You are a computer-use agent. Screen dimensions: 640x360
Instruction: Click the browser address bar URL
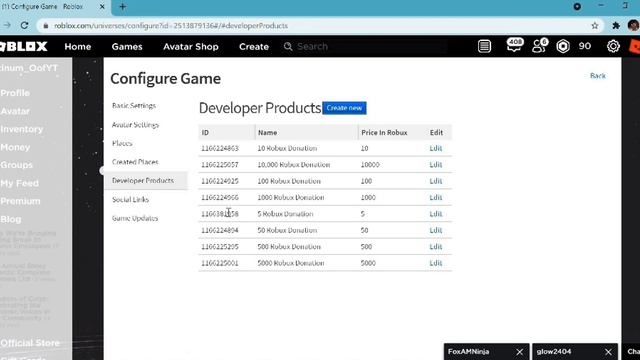(171, 26)
